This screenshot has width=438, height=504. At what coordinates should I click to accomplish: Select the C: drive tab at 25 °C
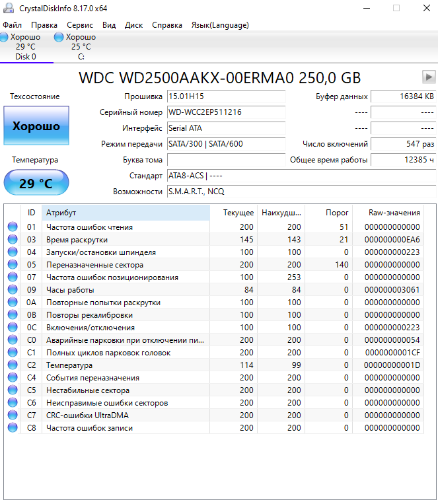coord(75,47)
